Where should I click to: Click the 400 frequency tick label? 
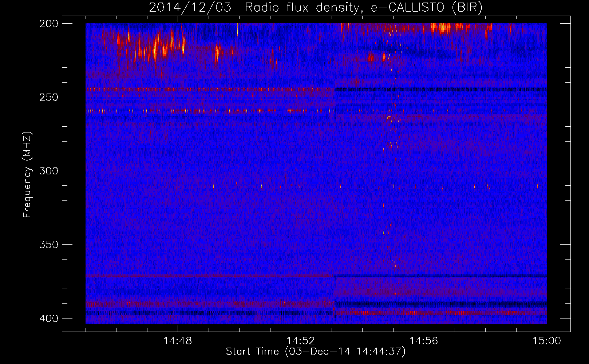pos(48,318)
